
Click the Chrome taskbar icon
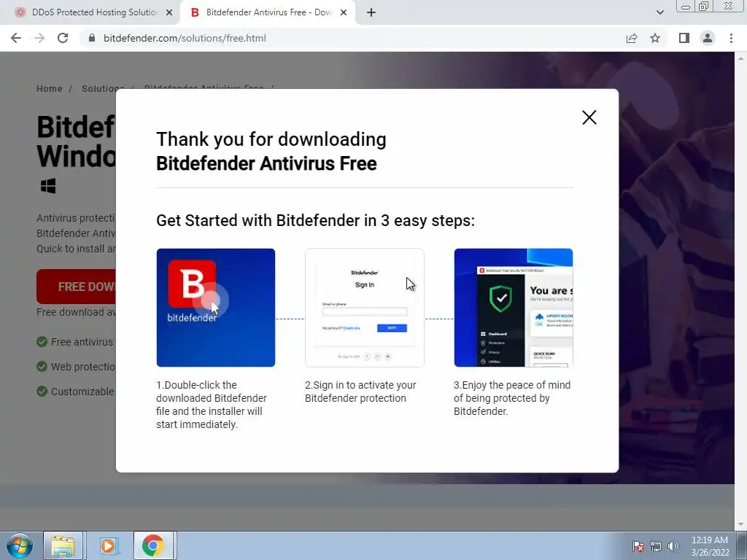point(153,545)
